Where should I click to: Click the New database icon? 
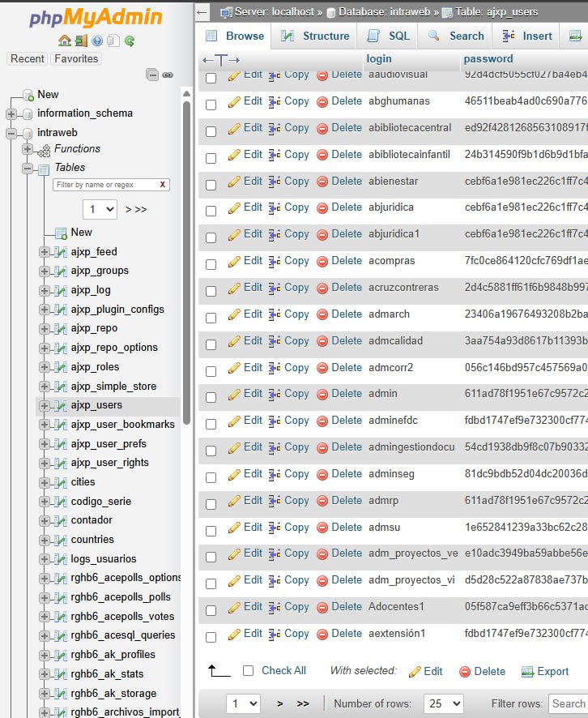28,95
